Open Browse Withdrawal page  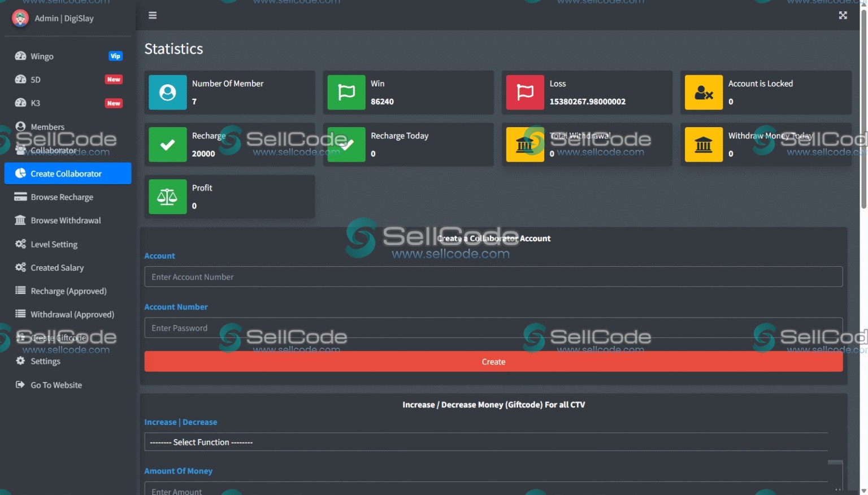click(68, 220)
